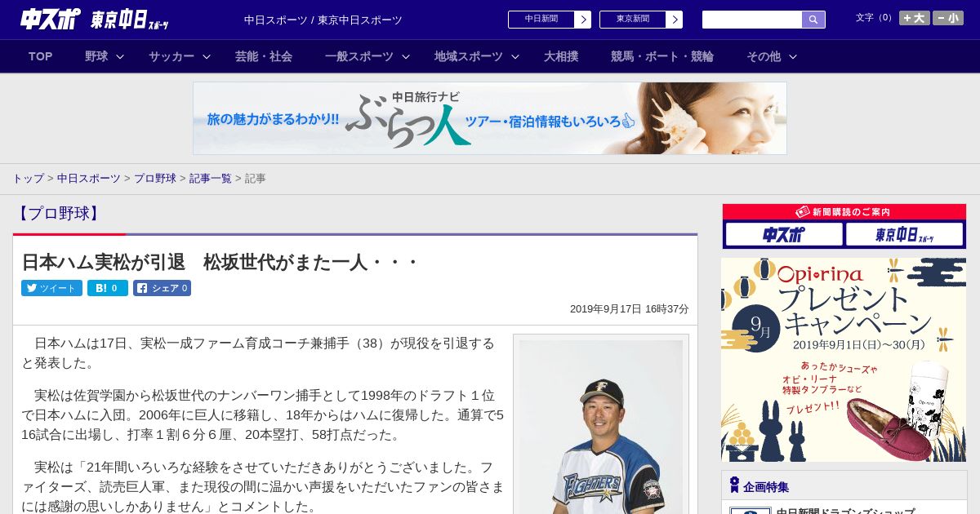980x514 pixels.
Task: Open the 一般スポーツ navigation menu
Action: (x=359, y=56)
